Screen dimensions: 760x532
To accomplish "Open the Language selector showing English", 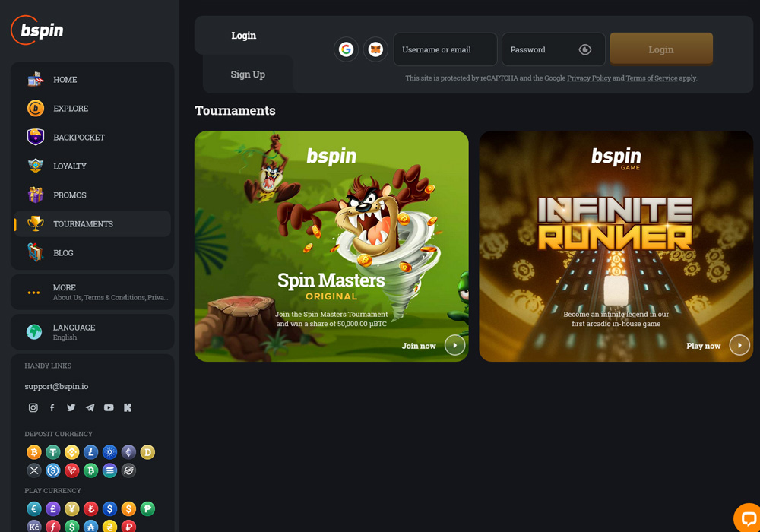I will tap(93, 332).
